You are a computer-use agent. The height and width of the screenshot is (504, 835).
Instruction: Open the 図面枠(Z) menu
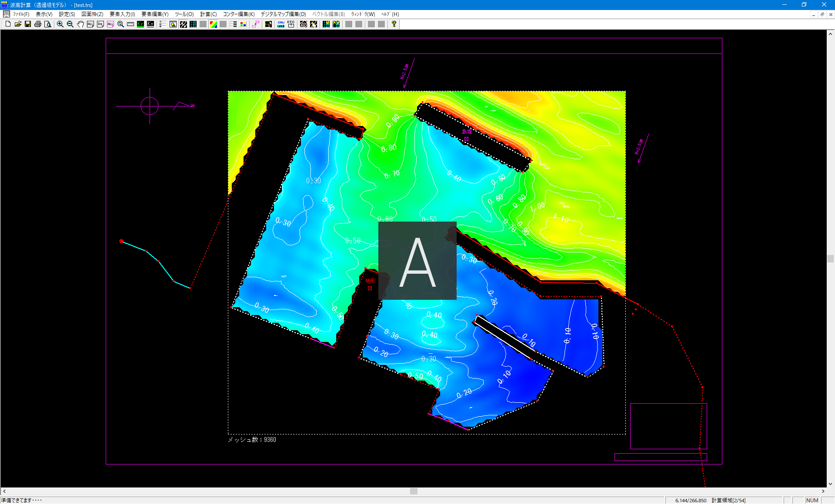tap(92, 14)
